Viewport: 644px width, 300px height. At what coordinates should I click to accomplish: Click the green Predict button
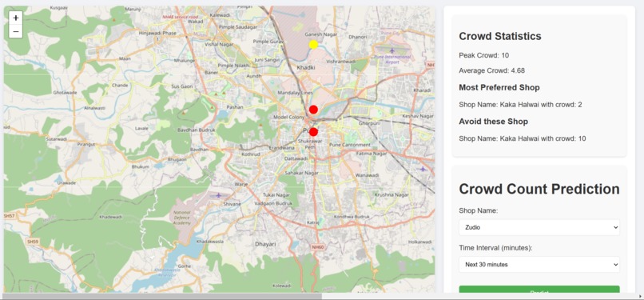539,290
